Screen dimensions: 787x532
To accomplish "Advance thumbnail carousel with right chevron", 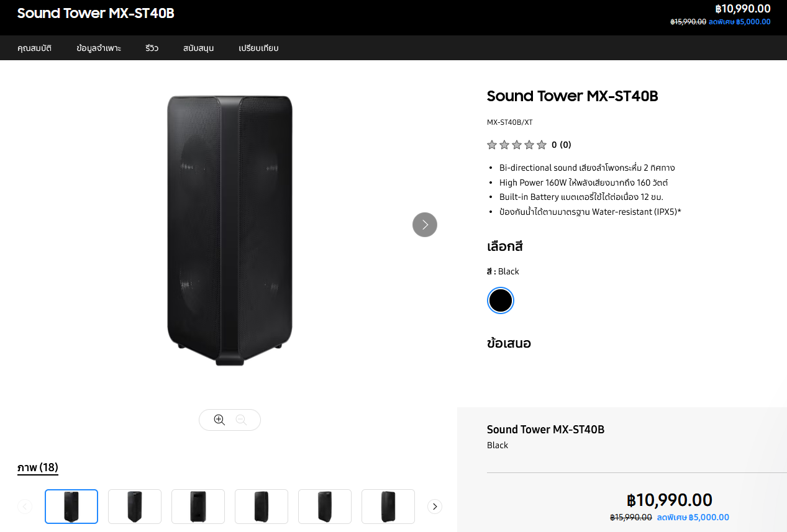I will [x=435, y=507].
